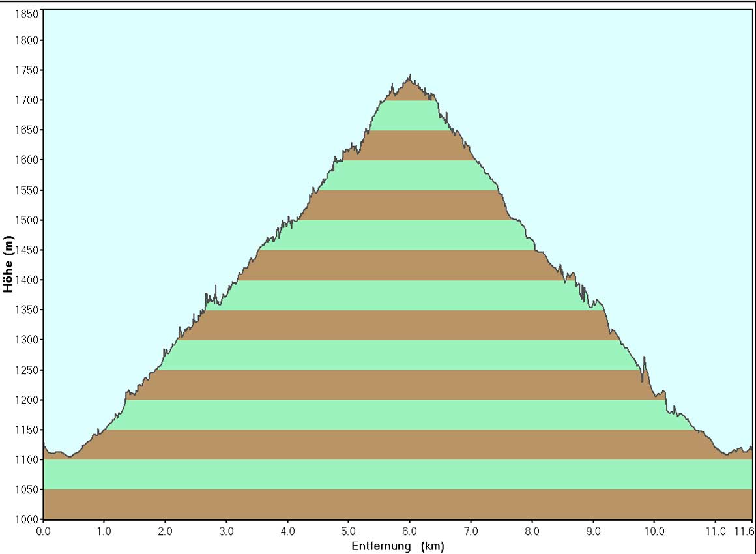
Task: Click the 1850 elevation axis label
Action: pos(26,14)
